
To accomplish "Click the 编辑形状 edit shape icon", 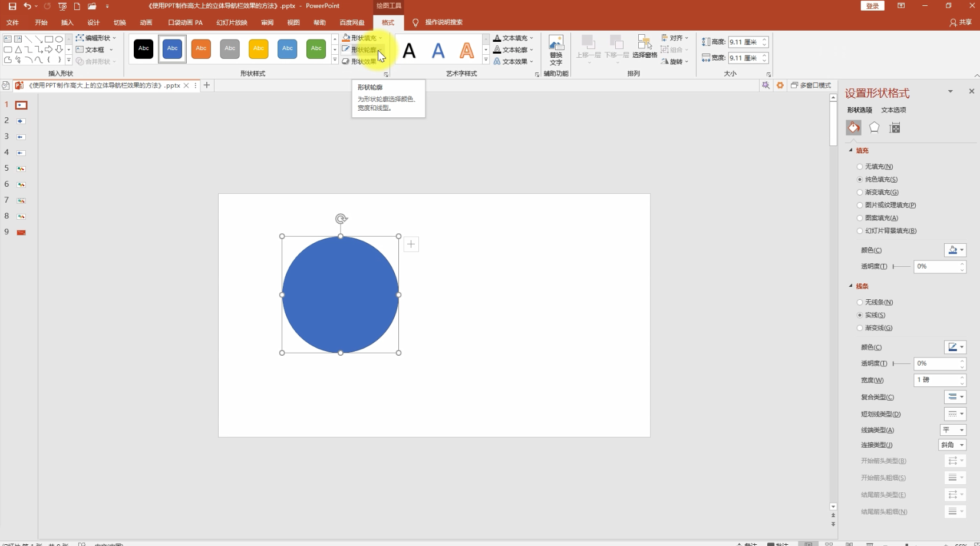I will pyautogui.click(x=80, y=38).
